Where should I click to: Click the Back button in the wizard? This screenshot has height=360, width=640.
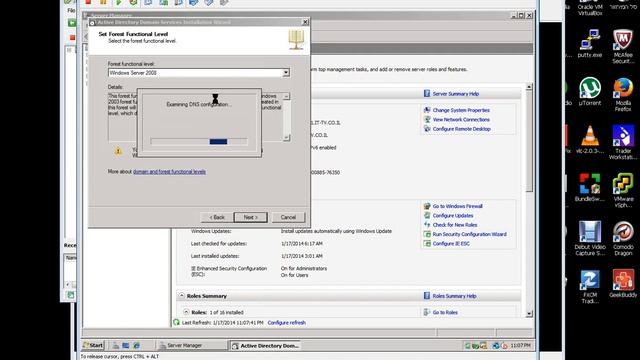(x=217, y=217)
